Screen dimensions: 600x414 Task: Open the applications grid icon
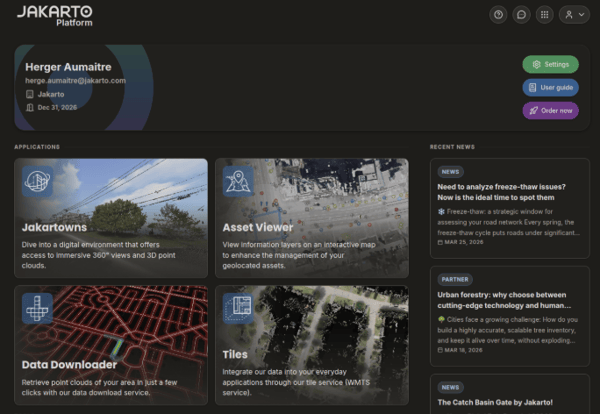pos(544,15)
